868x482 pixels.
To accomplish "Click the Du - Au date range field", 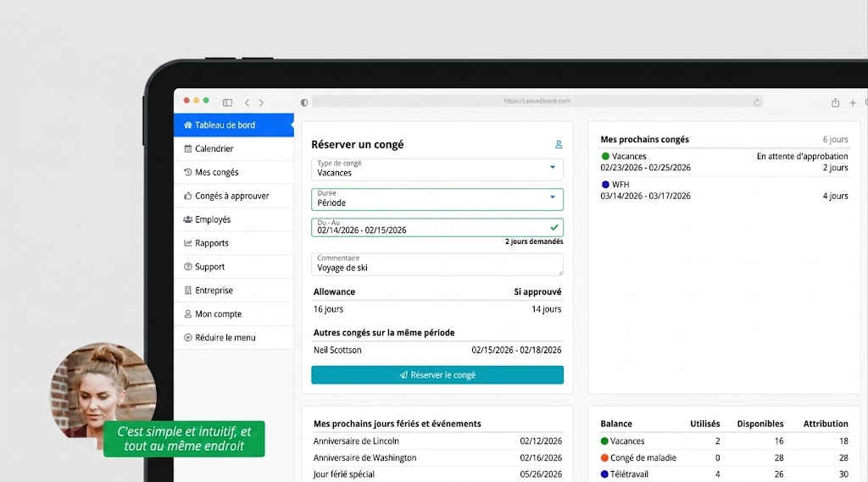I will pos(437,227).
